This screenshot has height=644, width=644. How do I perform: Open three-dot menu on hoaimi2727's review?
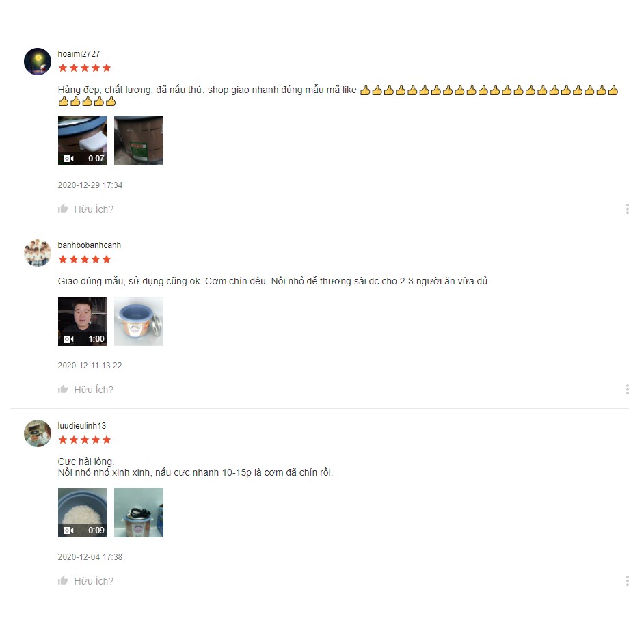[x=627, y=209]
